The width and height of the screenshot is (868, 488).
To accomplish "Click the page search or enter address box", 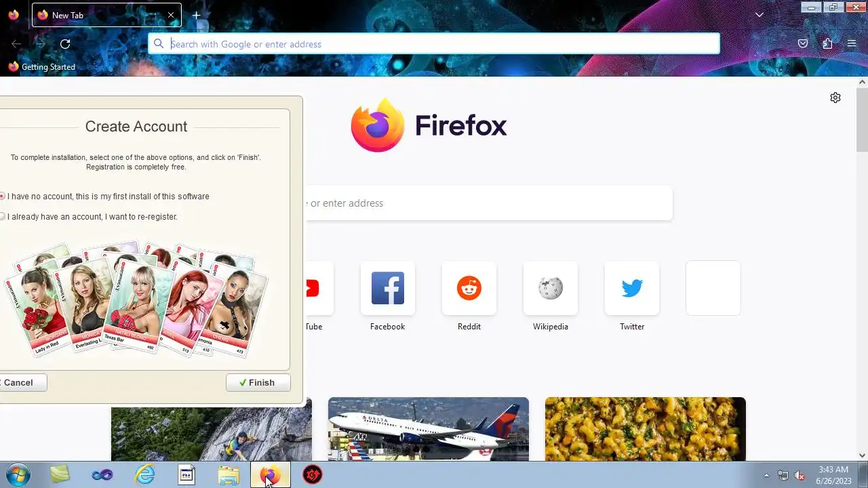I will click(x=489, y=203).
